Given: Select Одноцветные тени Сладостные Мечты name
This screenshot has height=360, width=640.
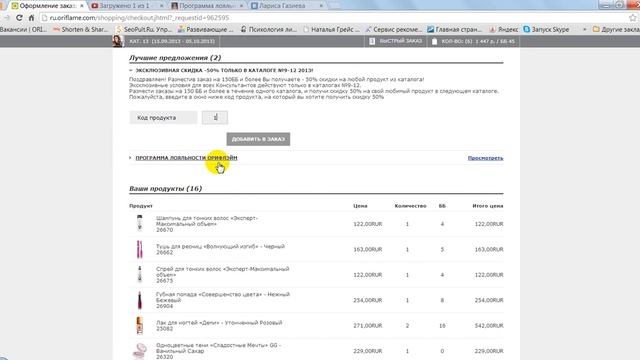Looking at the screenshot, I should pyautogui.click(x=218, y=348).
